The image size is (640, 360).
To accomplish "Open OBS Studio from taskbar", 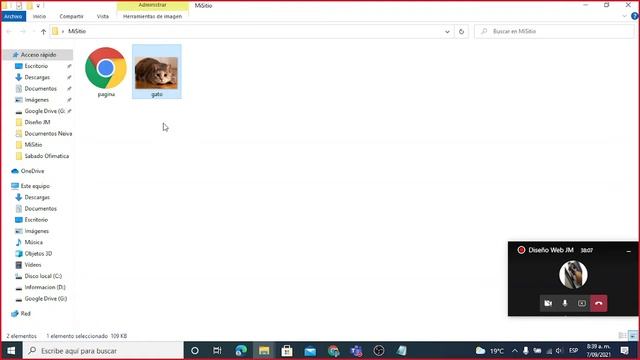I will point(379,351).
